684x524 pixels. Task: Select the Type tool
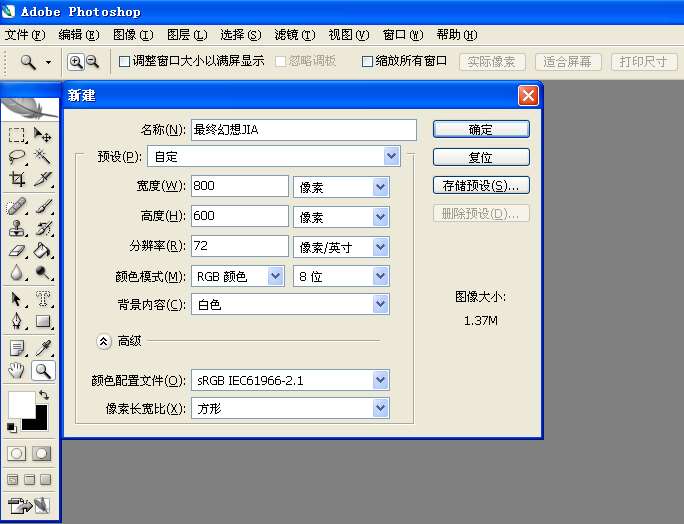click(42, 299)
